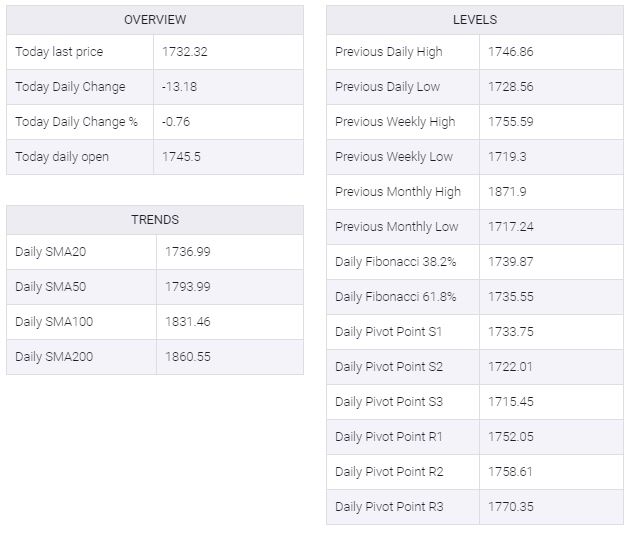This screenshot has height=533, width=629.
Task: Select the Today last price value 1732.32
Action: tap(185, 52)
